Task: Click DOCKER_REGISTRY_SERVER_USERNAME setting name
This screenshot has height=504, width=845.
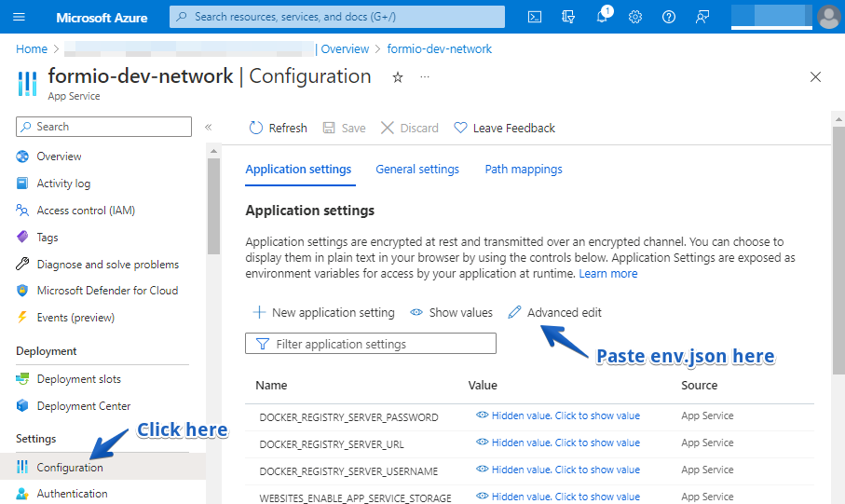Action: coord(348,471)
